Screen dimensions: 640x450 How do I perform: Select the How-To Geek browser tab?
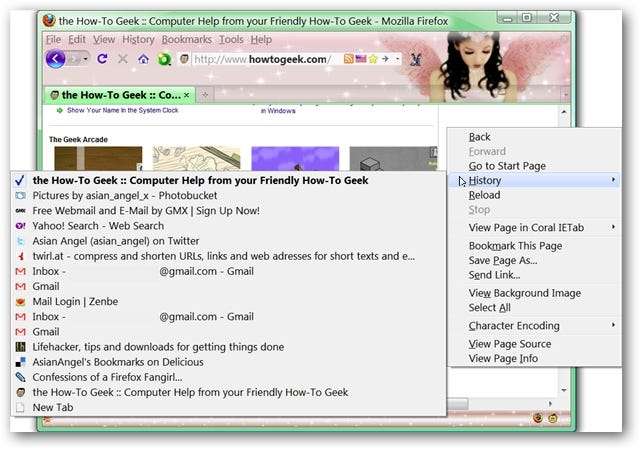click(x=120, y=95)
